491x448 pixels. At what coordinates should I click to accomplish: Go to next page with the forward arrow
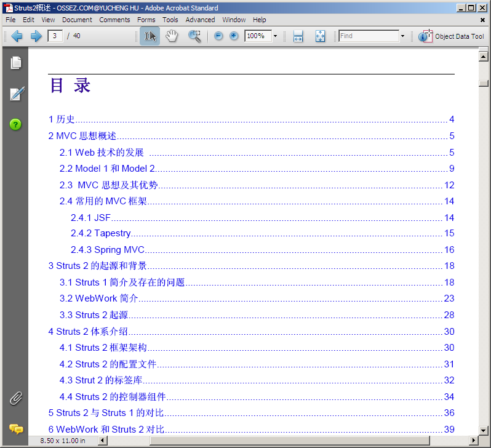pos(36,36)
